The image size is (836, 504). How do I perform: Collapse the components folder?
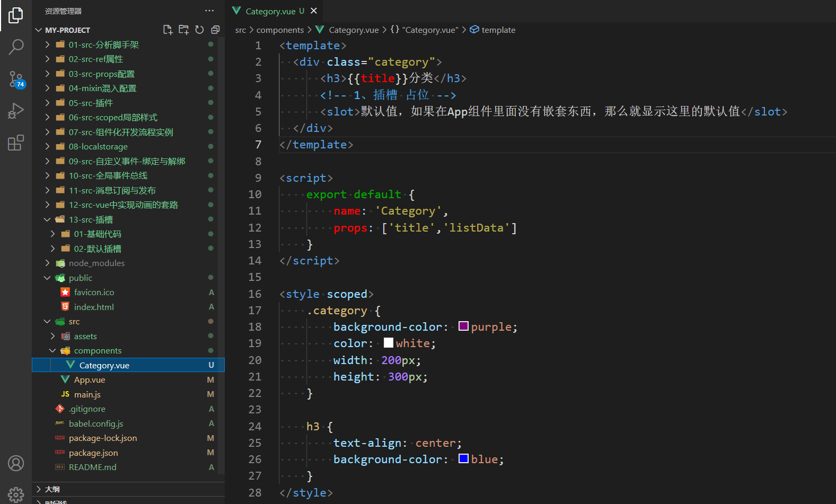pyautogui.click(x=52, y=350)
